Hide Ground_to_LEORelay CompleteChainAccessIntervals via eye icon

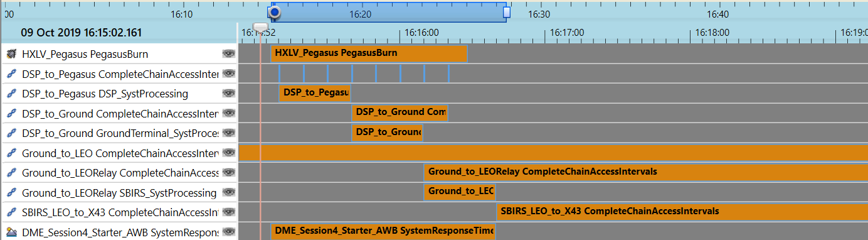pos(228,172)
